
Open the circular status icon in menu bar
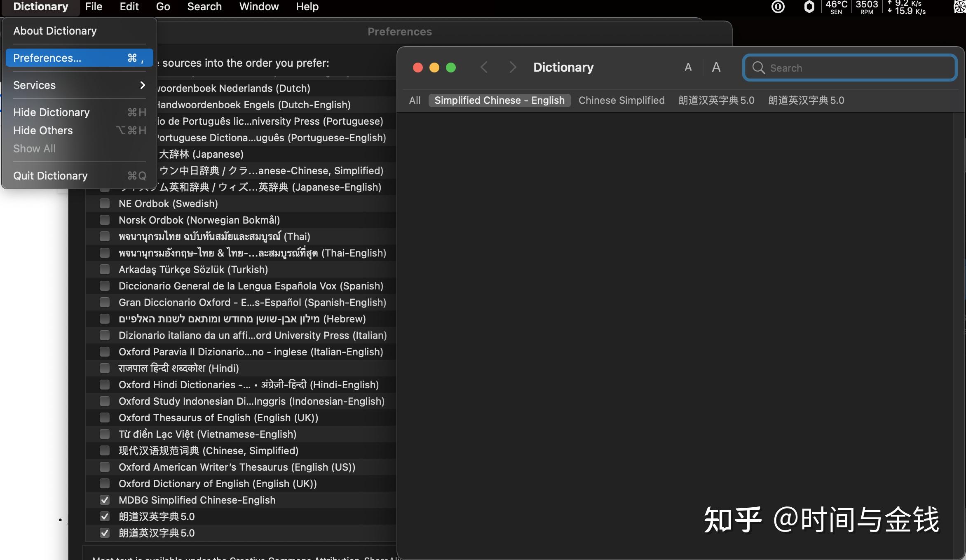pyautogui.click(x=778, y=7)
